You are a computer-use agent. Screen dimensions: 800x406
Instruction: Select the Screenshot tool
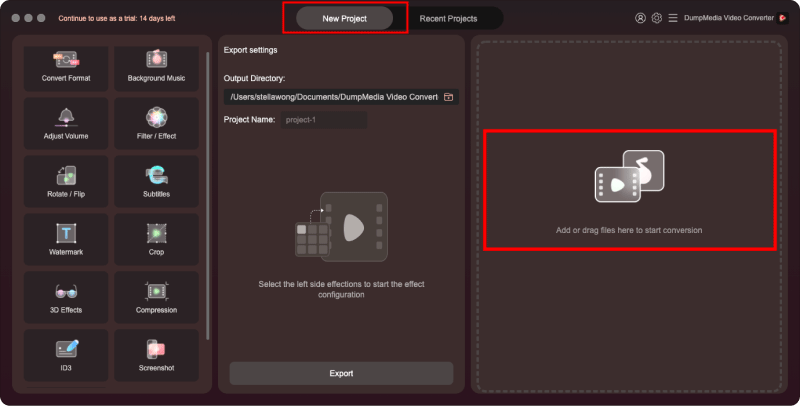tap(156, 356)
